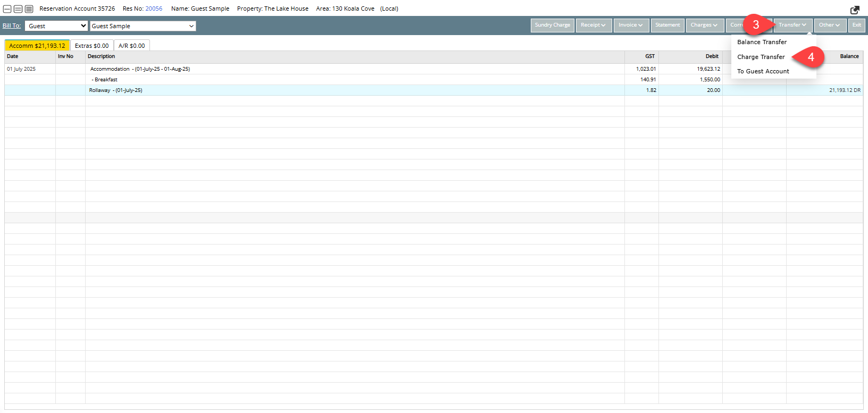Click the (Local) label in header
Viewport: 868px width, 413px height.
(x=389, y=9)
